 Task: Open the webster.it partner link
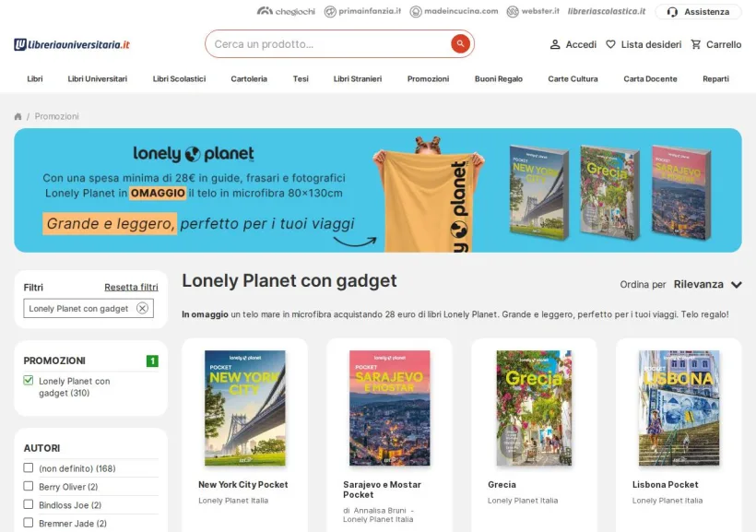[533, 11]
